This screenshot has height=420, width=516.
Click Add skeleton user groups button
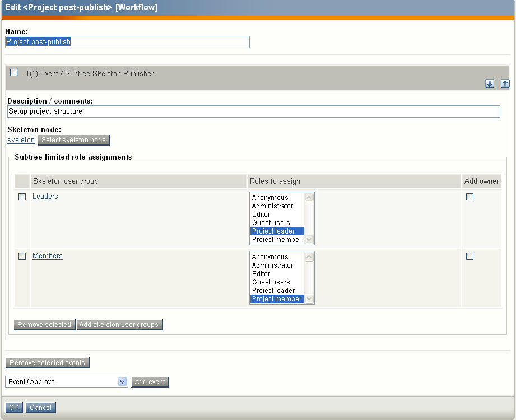coord(119,325)
